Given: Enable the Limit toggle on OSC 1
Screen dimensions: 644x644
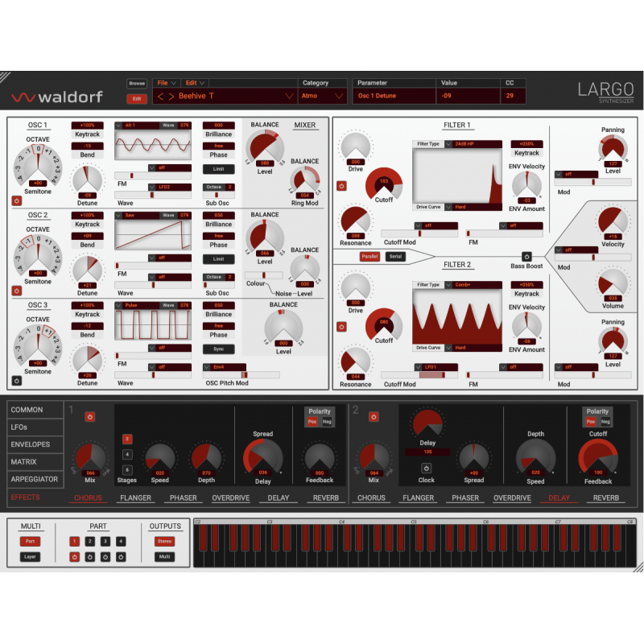Looking at the screenshot, I should (217, 169).
